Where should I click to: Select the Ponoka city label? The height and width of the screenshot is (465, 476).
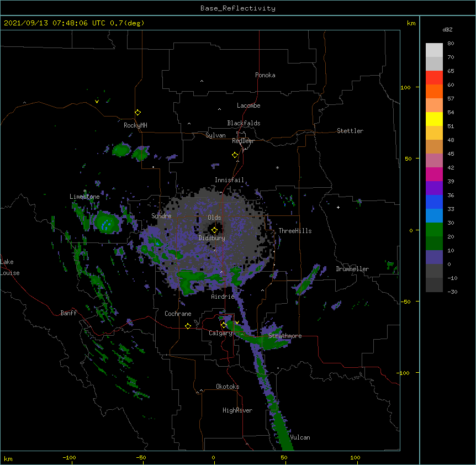point(265,75)
